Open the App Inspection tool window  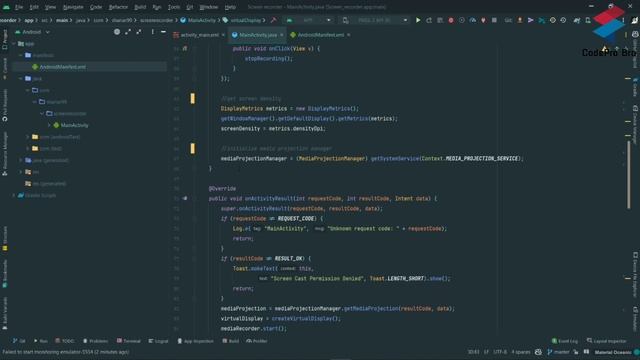[196, 341]
